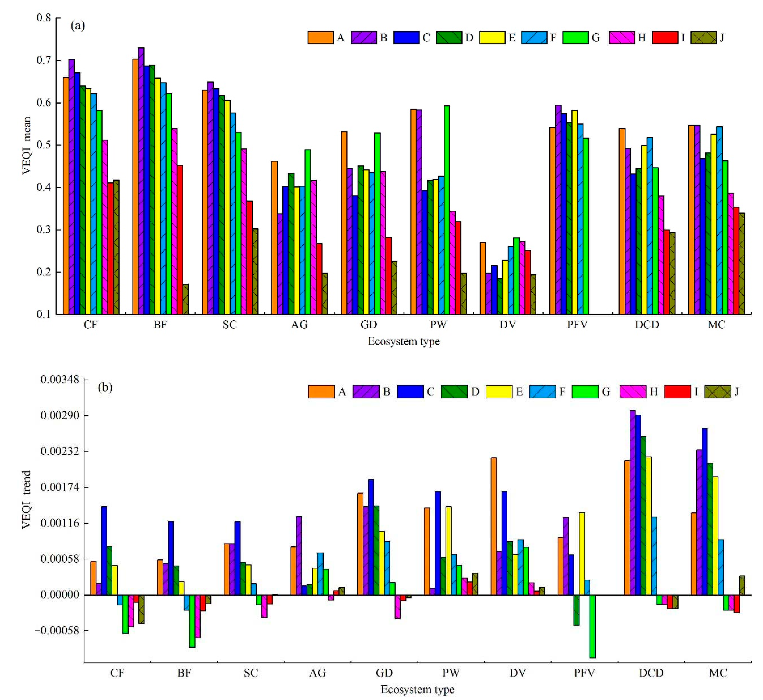Click the PFV axis label in chart (a)
The width and height of the screenshot is (763, 700).
tap(577, 325)
